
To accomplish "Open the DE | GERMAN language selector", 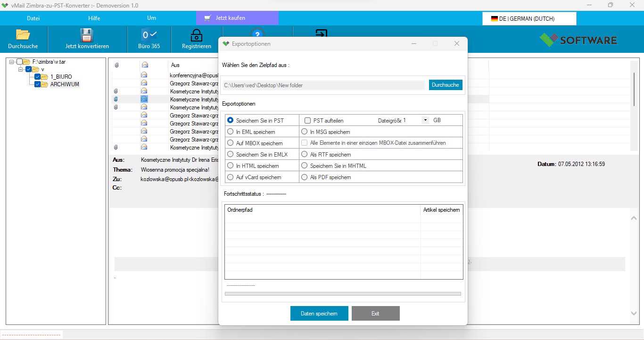I will pos(529,19).
